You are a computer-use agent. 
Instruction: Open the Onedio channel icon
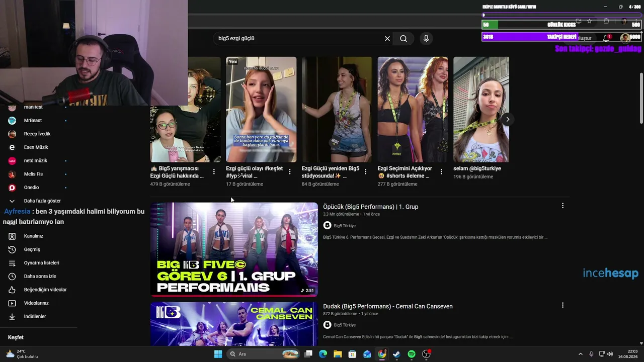[12, 188]
